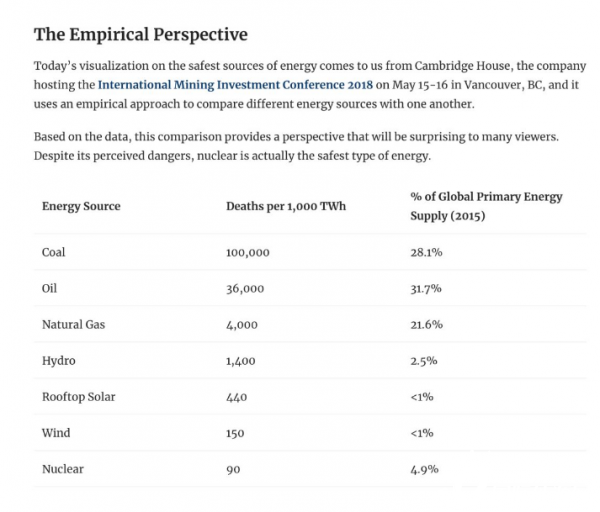Select the Nuclear row label
This screenshot has width=600, height=512.
62,469
